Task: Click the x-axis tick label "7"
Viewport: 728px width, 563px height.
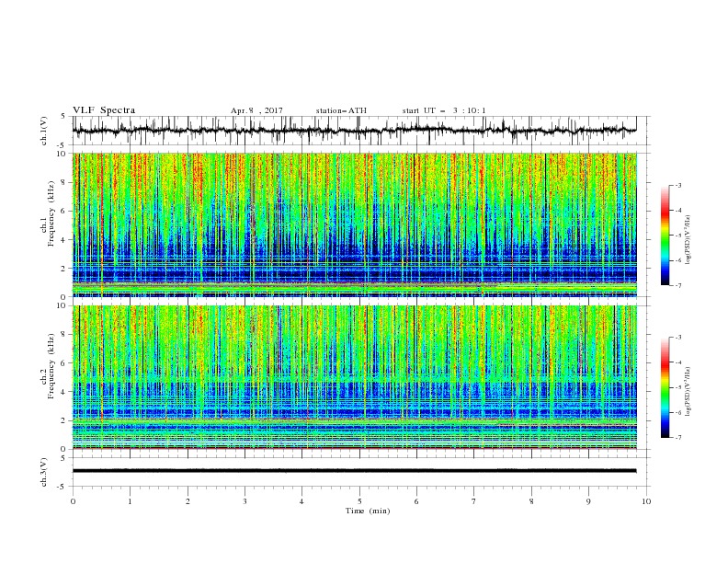Action: [474, 501]
